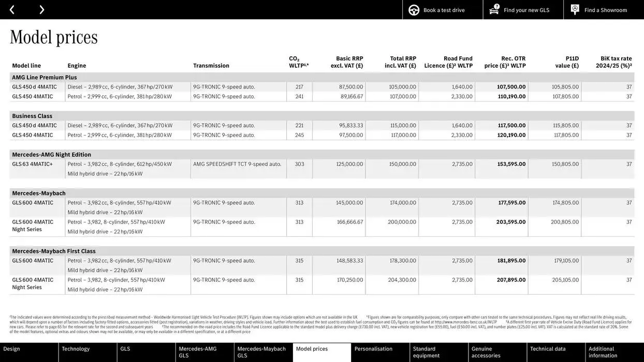This screenshot has width=644, height=362.
Task: Click the 120,190.00 OTR price
Action: pyautogui.click(x=511, y=135)
